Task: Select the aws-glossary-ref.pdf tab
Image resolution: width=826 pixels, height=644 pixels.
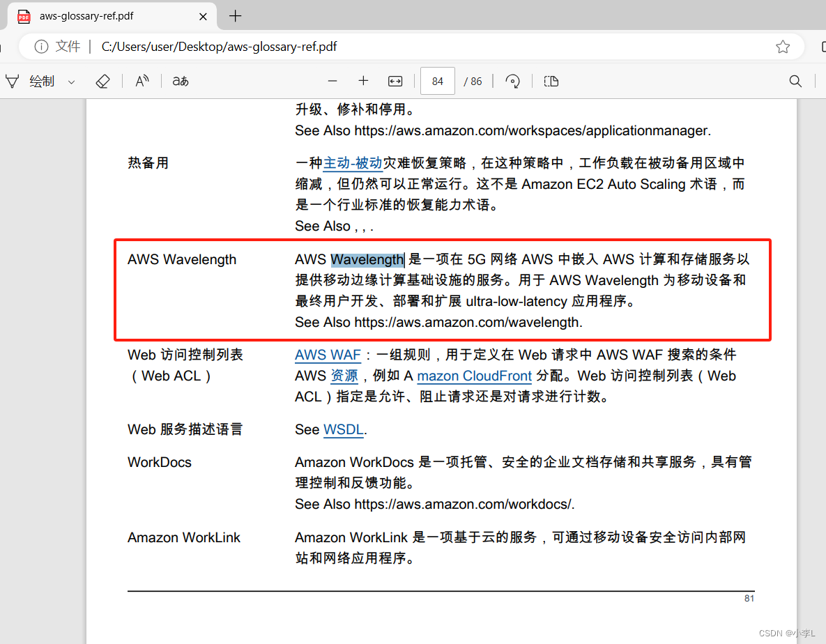Action: pyautogui.click(x=112, y=16)
